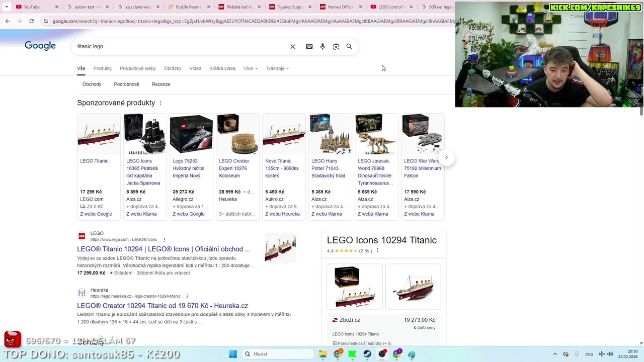This screenshot has height=362, width=644.
Task: Open rating options dots beside 2 tis.
Action: (377, 250)
